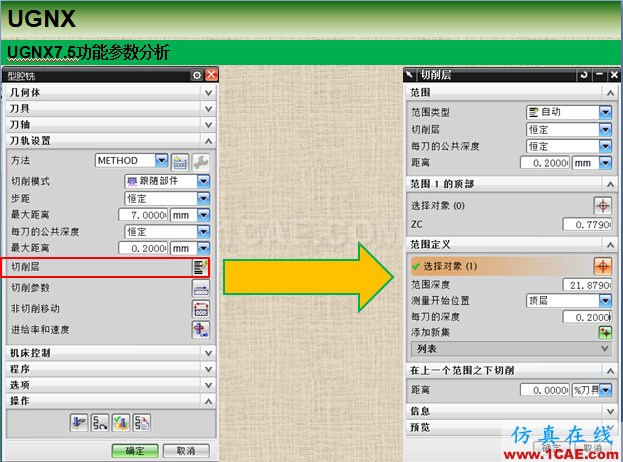Screen dimensions: 623x462
Task: Click the 范围深度 21.8790 input field
Action: [587, 285]
